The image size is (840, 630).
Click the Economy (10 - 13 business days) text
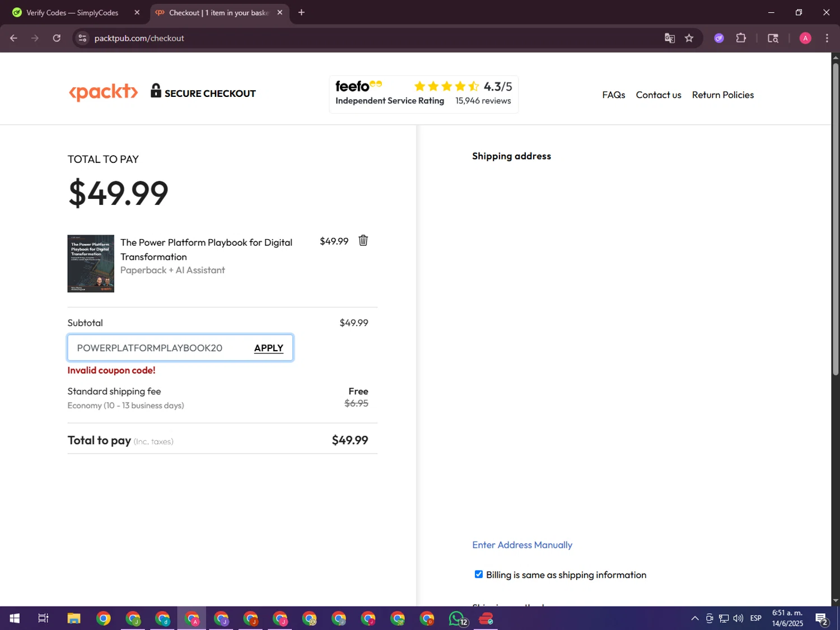pyautogui.click(x=125, y=405)
